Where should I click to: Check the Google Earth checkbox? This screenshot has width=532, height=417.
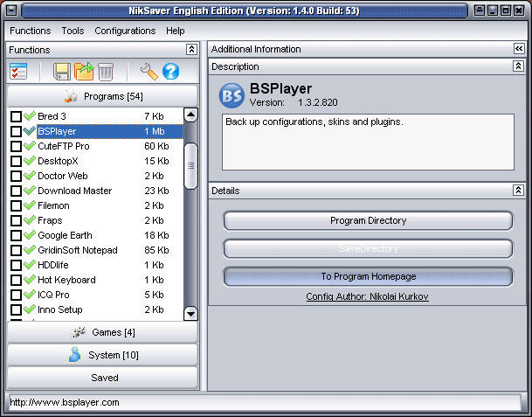click(x=16, y=235)
